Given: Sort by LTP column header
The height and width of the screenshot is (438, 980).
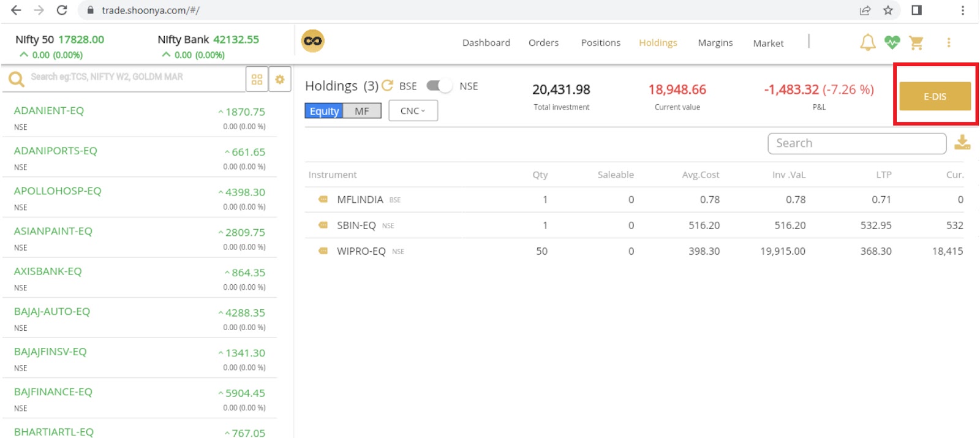Looking at the screenshot, I should [x=883, y=175].
